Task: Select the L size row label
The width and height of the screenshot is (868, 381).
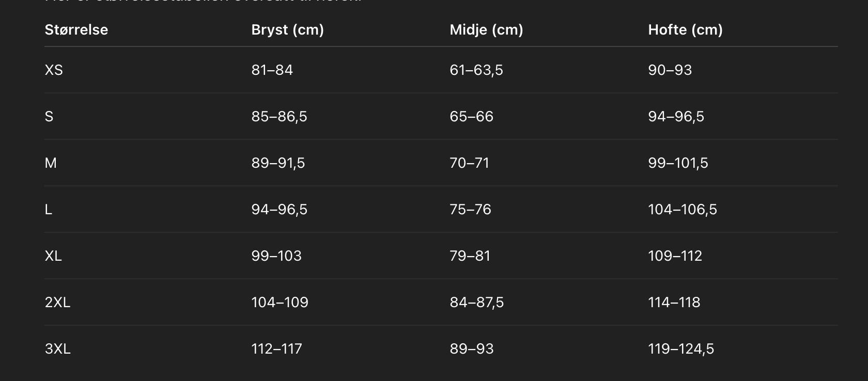Action: pyautogui.click(x=49, y=210)
